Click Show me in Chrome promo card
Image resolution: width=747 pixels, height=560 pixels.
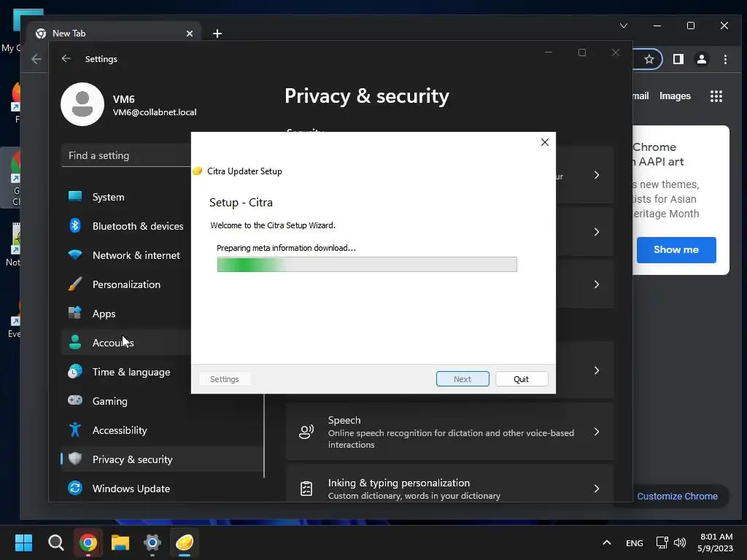point(676,250)
